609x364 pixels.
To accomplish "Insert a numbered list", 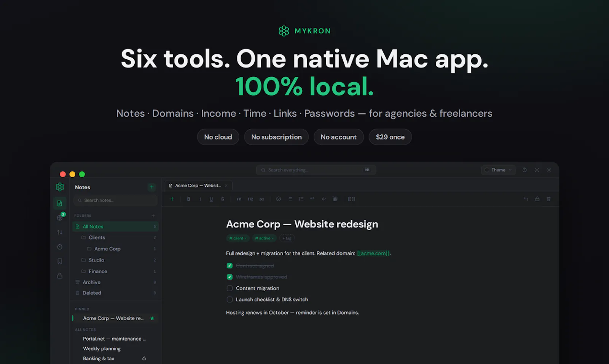I will [301, 199].
